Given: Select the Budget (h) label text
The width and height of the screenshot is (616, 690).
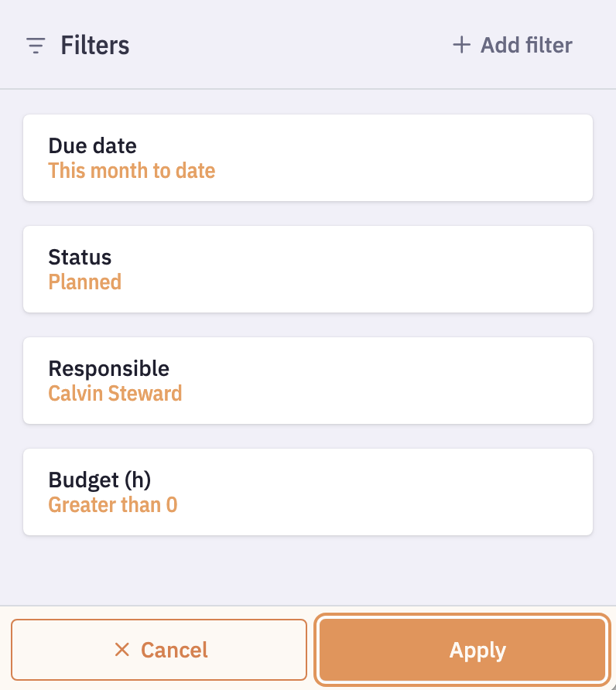Looking at the screenshot, I should (99, 480).
